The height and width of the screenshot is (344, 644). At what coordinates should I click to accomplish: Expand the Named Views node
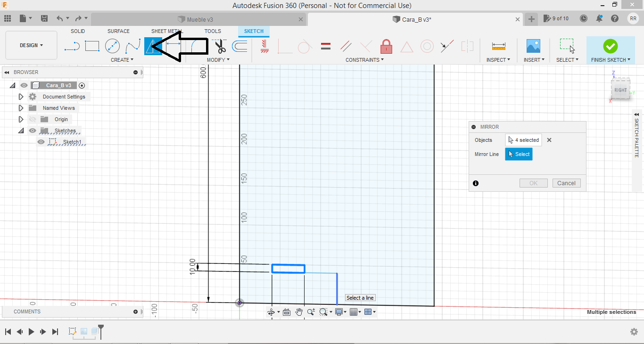[21, 108]
